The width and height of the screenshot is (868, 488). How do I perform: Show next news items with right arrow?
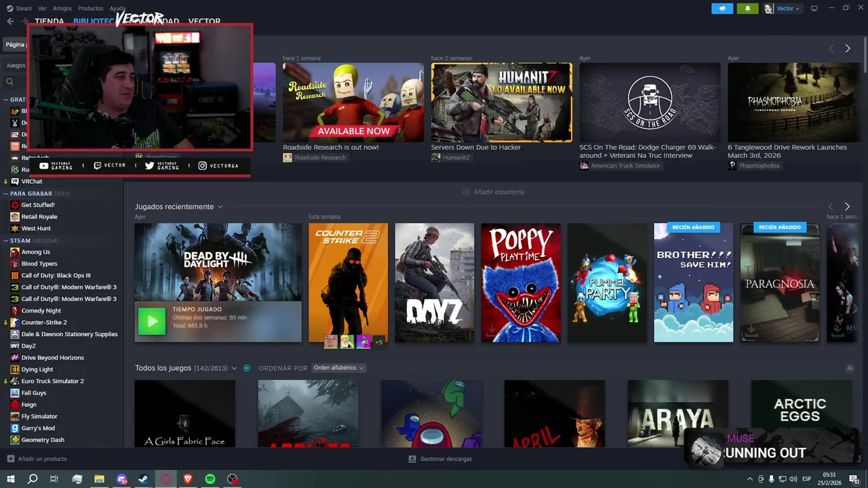coord(847,49)
